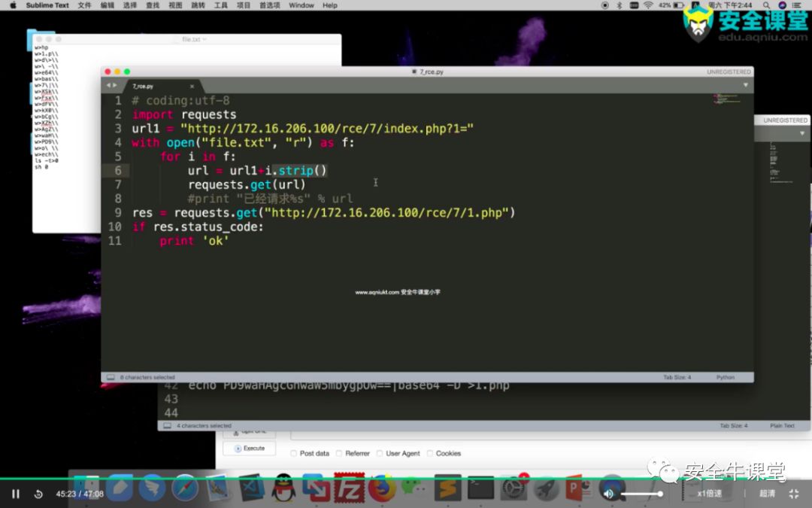
Task: Change Tab Size in background Plain Text window
Action: pyautogui.click(x=733, y=425)
